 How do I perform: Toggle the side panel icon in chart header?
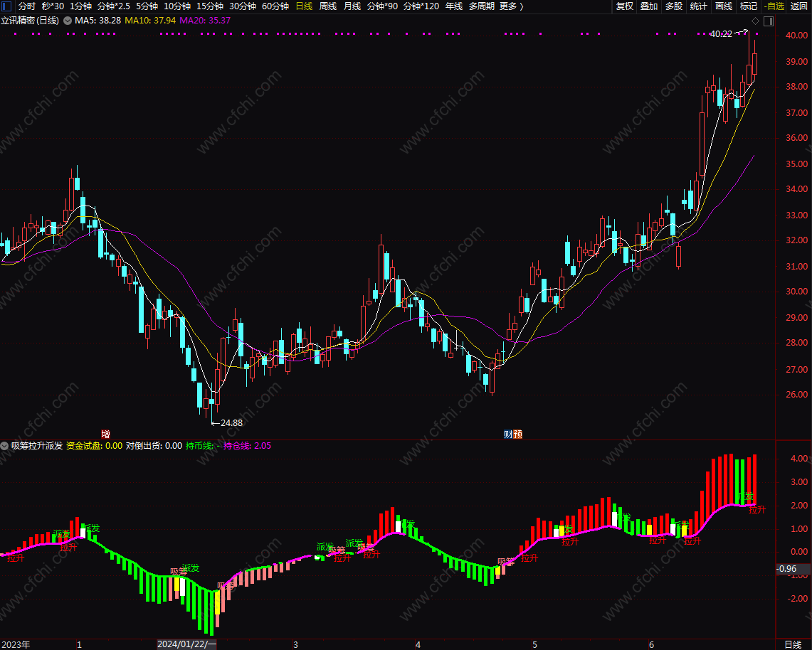(769, 21)
